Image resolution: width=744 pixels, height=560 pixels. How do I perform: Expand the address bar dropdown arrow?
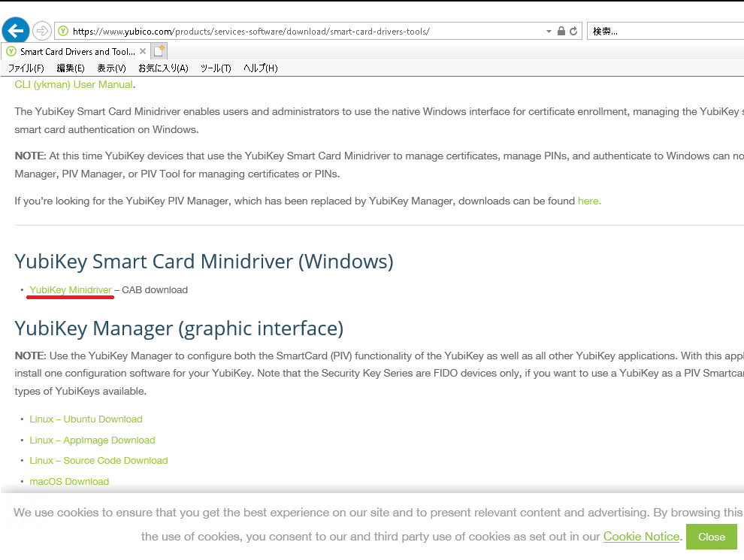point(549,32)
